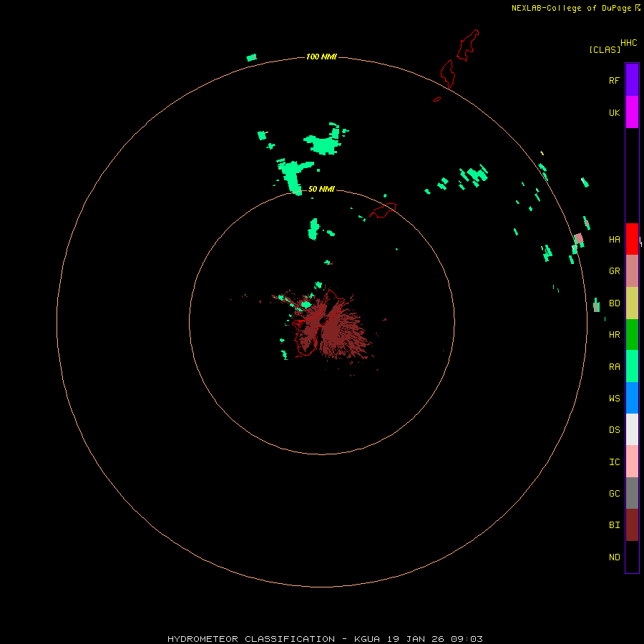Click the BD legend label
The height and width of the screenshot is (644, 644).
coord(614,303)
